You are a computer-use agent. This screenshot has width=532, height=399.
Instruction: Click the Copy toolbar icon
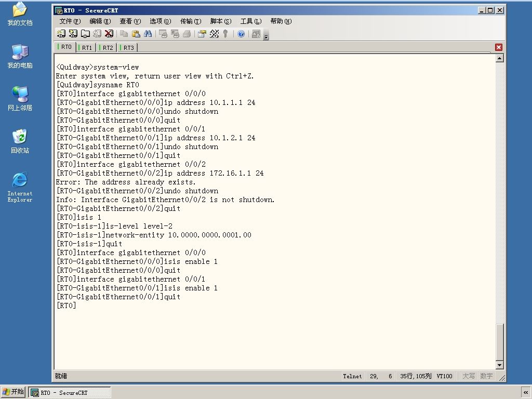click(124, 34)
